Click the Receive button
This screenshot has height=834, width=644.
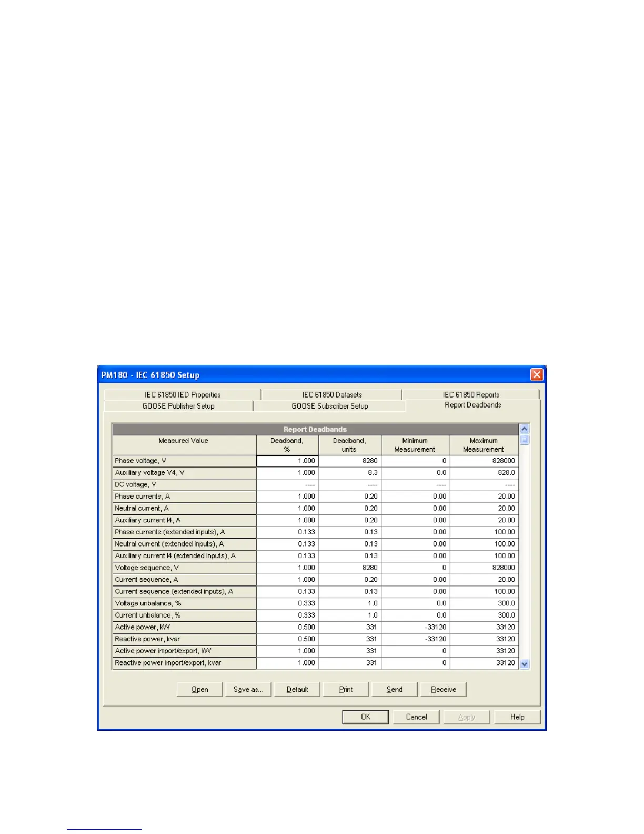(x=444, y=689)
